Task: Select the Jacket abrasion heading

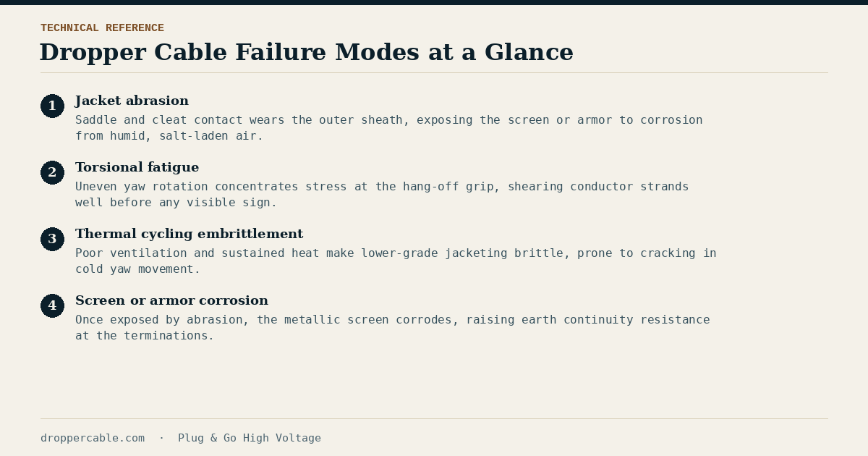Action: [132, 101]
